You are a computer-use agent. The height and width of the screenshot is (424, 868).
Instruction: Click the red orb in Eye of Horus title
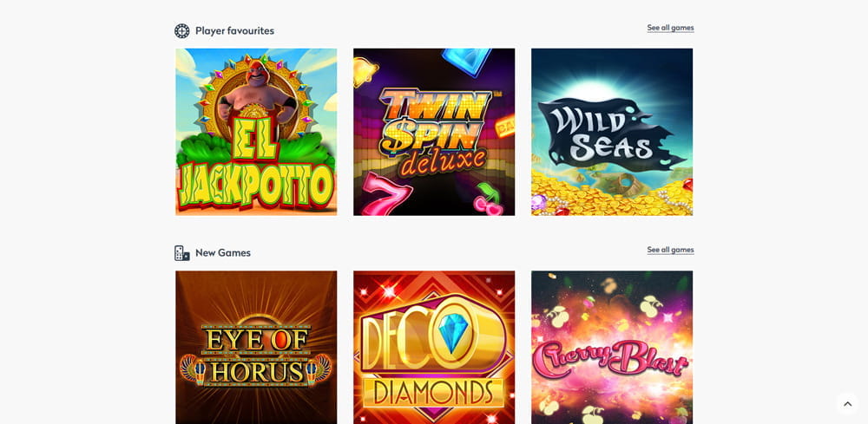click(x=279, y=341)
